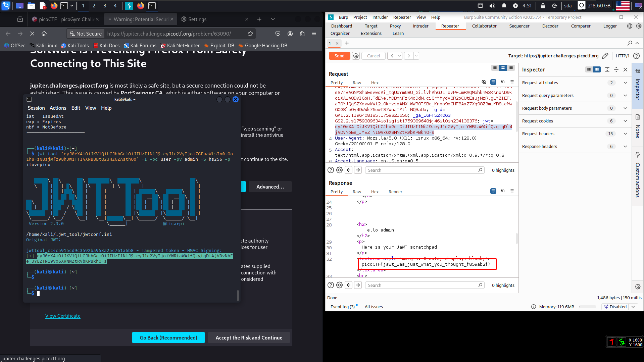Expand Request cookies section in Inspector
The image size is (644, 362).
[625, 121]
